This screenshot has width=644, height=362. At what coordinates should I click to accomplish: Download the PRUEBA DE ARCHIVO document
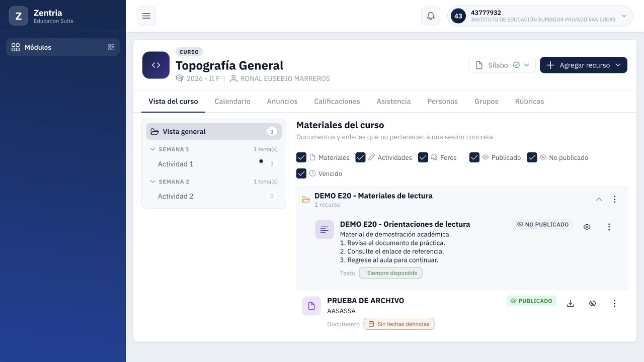(x=571, y=303)
